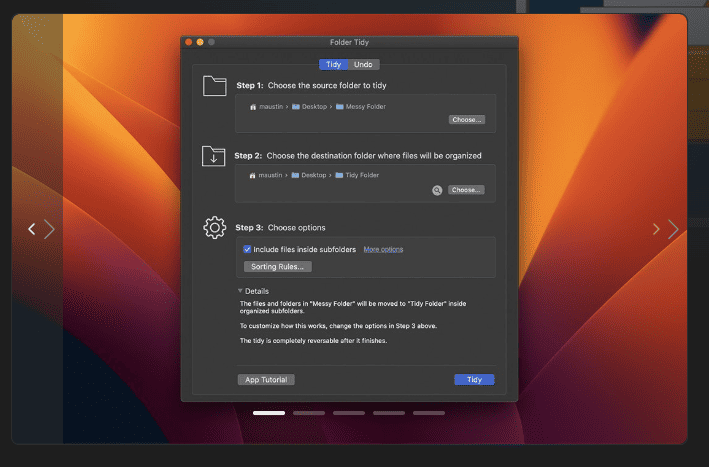Select maustin home in destination path
Screen dimensions: 709x467
pyautogui.click(x=266, y=175)
